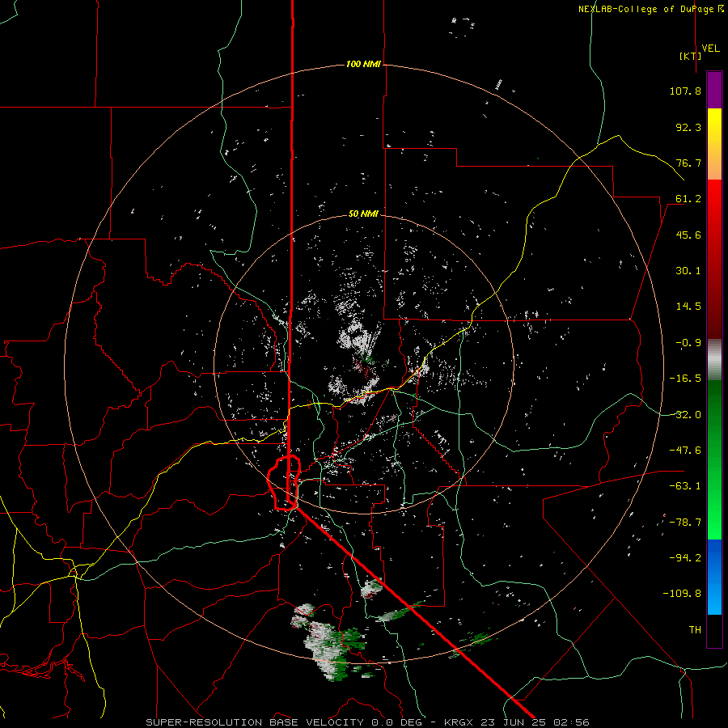The image size is (728, 728).
Task: Click the 30.1 velocity legend value
Action: [688, 271]
